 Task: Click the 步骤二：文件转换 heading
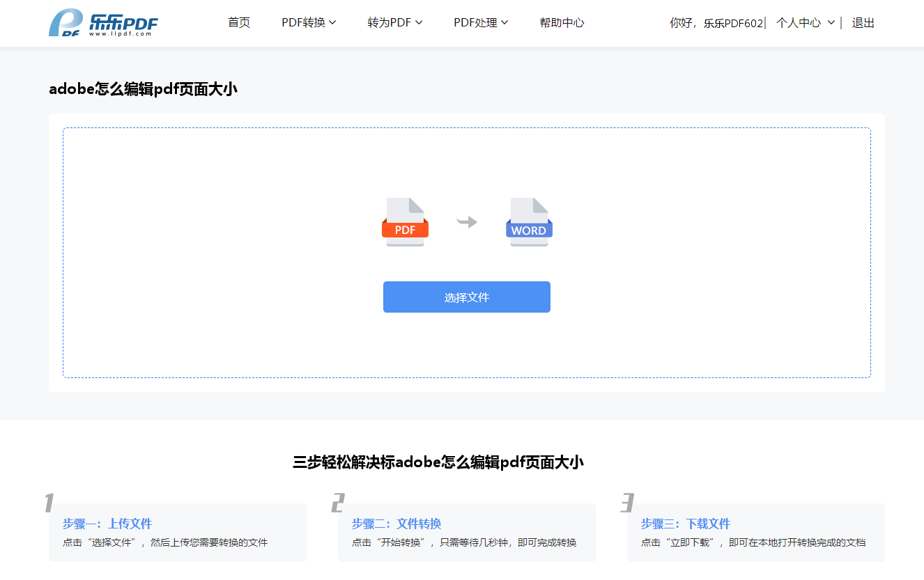(396, 524)
